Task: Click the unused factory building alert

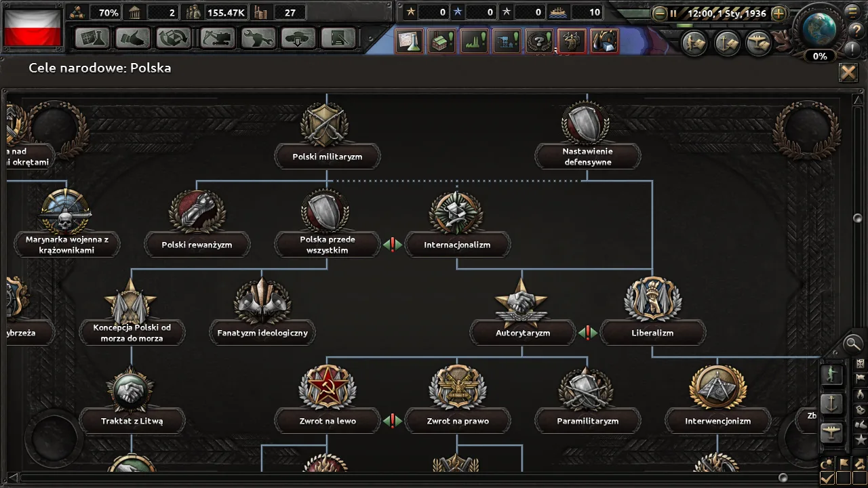Action: [442, 41]
